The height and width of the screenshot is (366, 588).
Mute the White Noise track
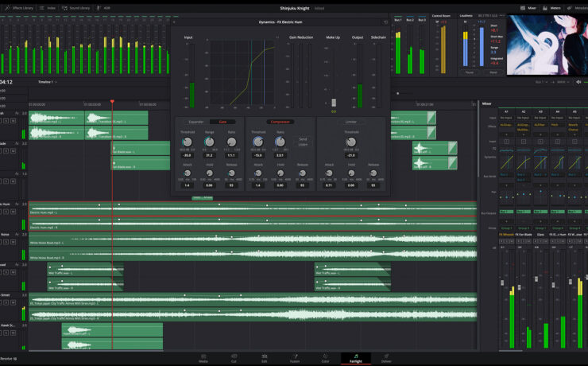tap(14, 242)
